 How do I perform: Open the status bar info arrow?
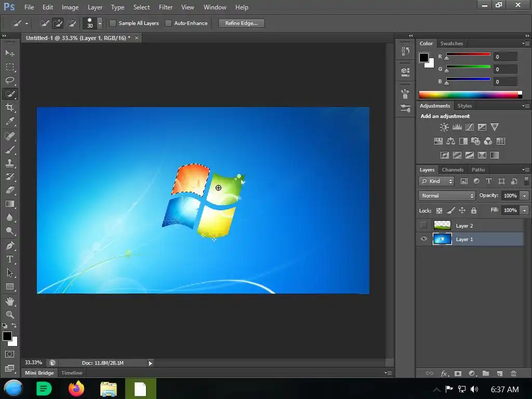click(150, 363)
